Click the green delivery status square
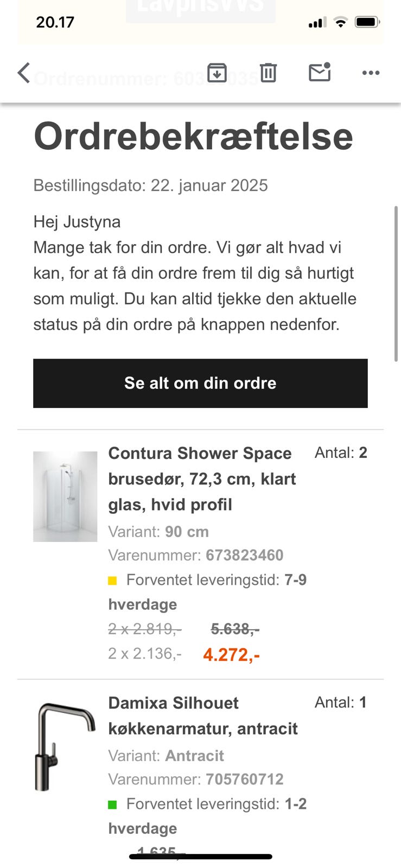The width and height of the screenshot is (401, 868). [112, 805]
